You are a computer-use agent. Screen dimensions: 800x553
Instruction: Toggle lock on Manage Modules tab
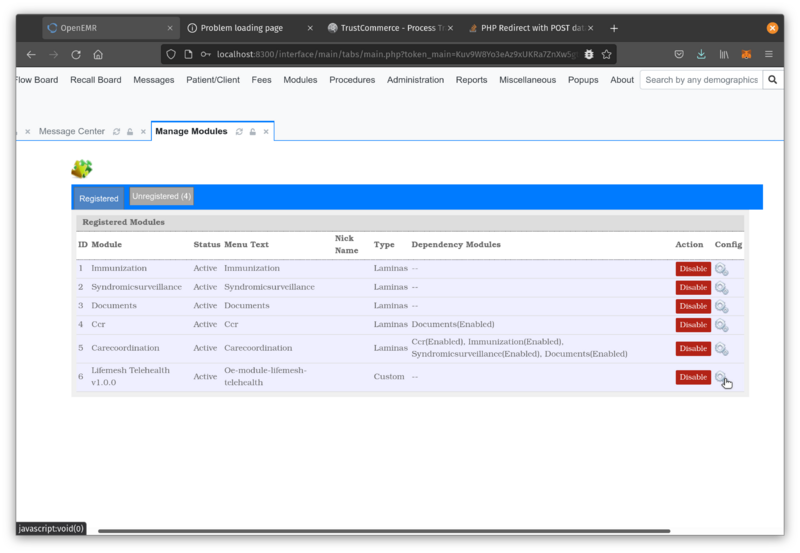[x=253, y=131]
